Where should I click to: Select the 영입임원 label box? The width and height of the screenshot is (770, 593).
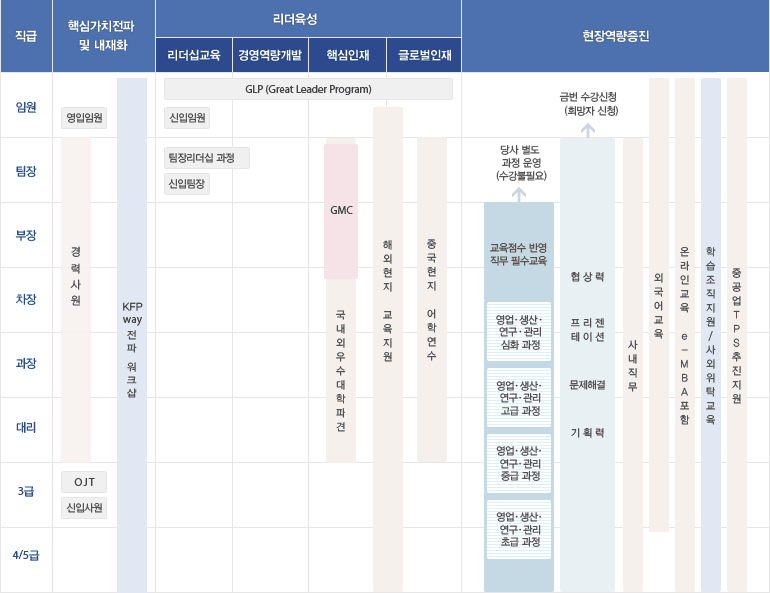pos(86,118)
